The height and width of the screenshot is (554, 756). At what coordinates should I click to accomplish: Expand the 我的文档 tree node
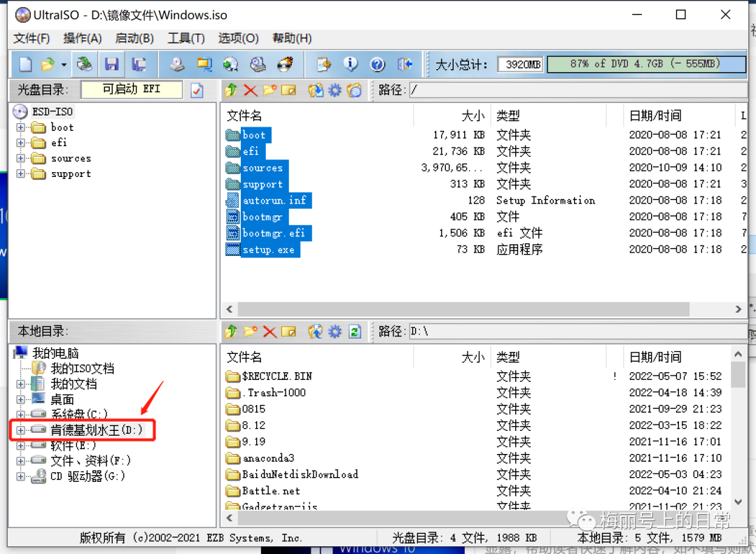pyautogui.click(x=21, y=384)
